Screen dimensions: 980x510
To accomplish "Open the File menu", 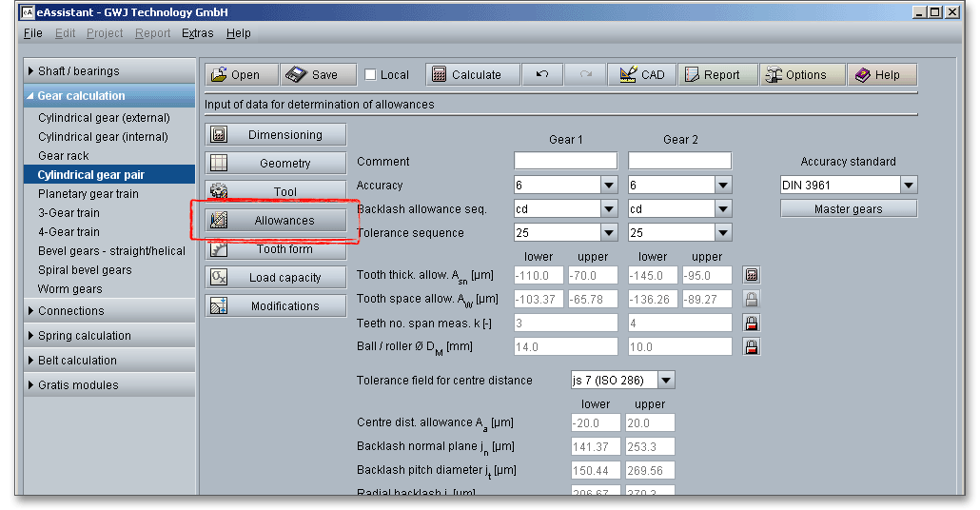I will coord(33,33).
